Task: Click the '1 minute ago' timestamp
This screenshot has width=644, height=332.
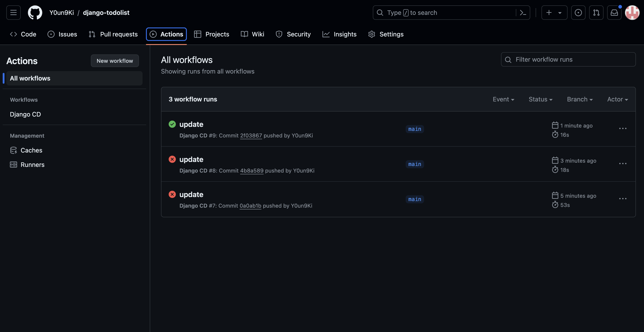Action: coord(576,126)
